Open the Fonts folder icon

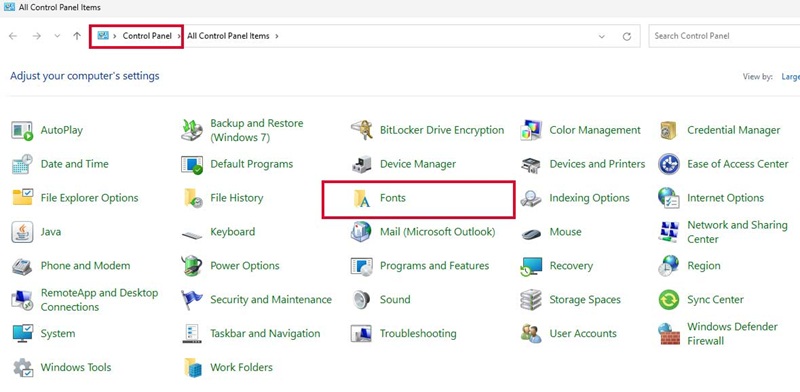(362, 198)
